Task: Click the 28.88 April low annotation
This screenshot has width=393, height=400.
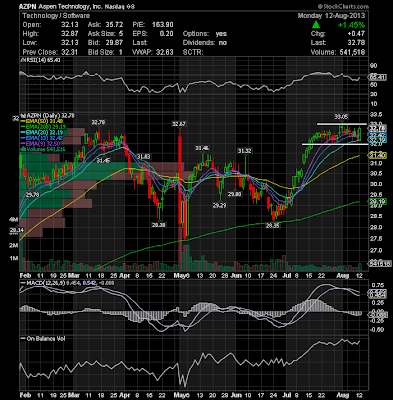Action: [159, 225]
